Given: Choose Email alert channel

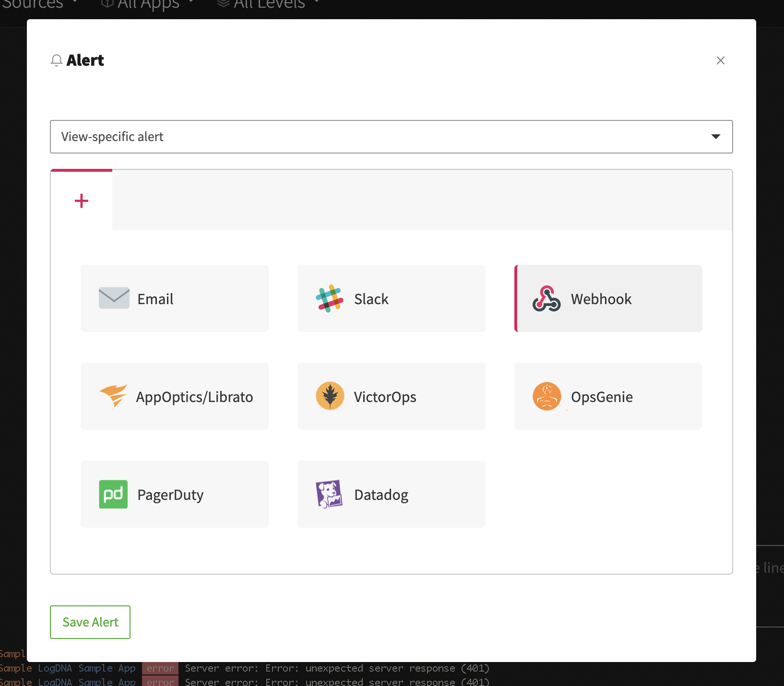Looking at the screenshot, I should pos(175,298).
